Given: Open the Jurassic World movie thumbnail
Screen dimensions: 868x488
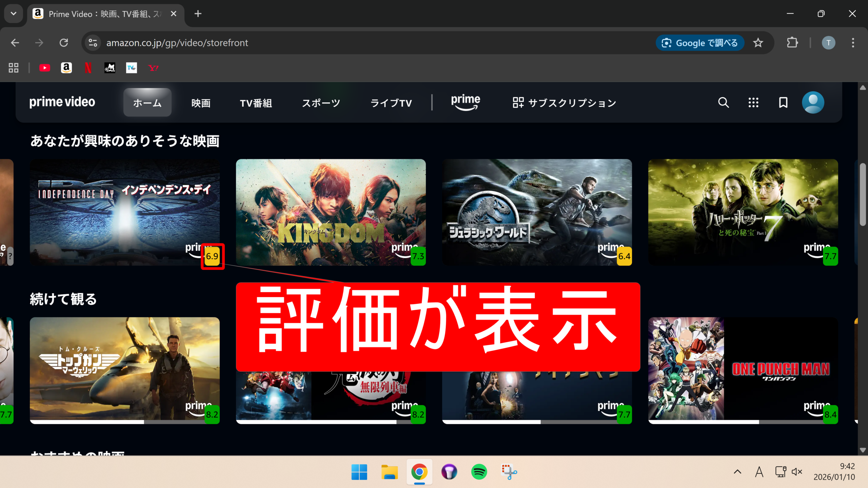Looking at the screenshot, I should tap(537, 212).
